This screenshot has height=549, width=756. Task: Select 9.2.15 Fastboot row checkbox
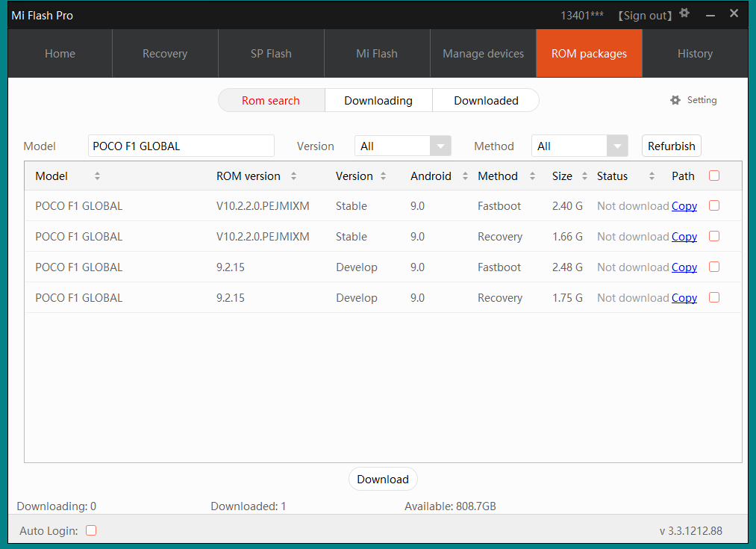click(714, 267)
